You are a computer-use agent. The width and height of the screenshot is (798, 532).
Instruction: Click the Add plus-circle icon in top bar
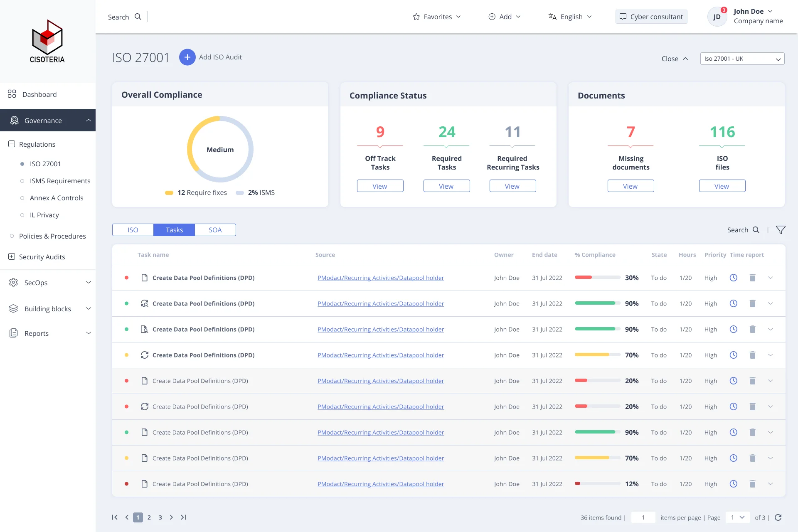(492, 17)
